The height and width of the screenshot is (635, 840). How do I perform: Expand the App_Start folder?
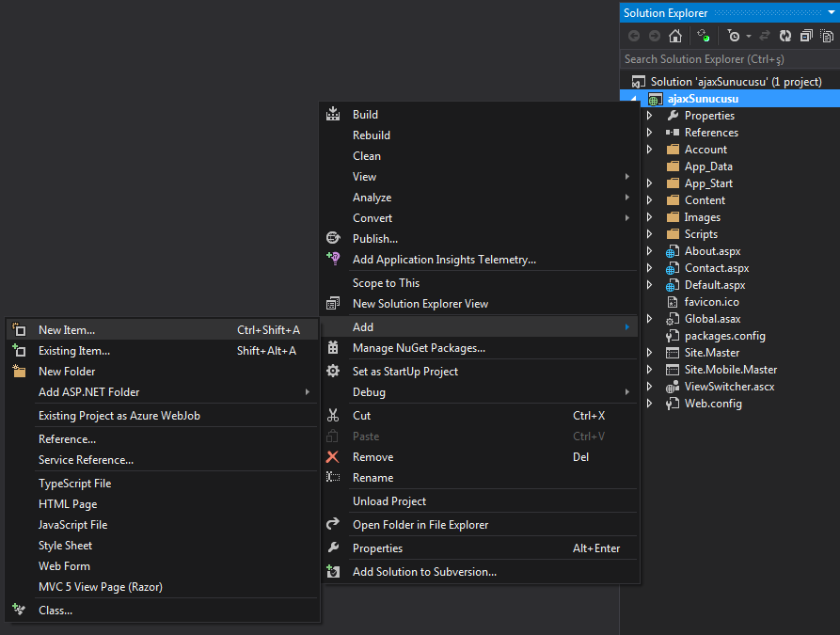click(649, 183)
